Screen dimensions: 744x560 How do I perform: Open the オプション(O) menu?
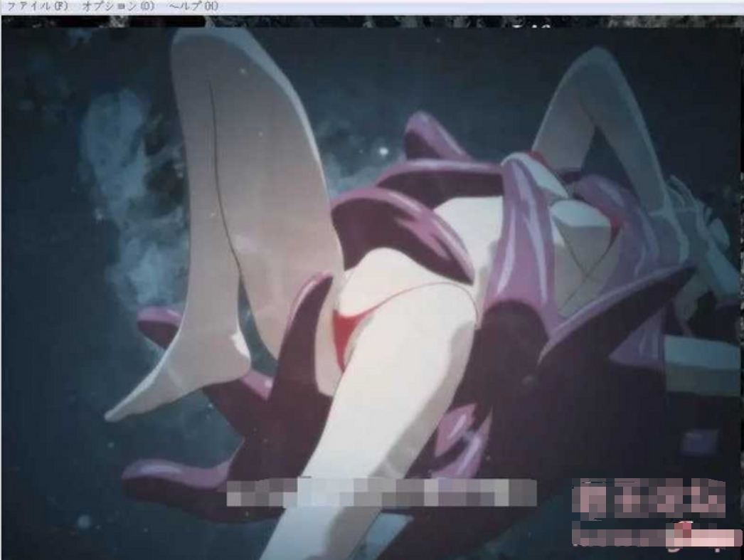click(x=118, y=6)
